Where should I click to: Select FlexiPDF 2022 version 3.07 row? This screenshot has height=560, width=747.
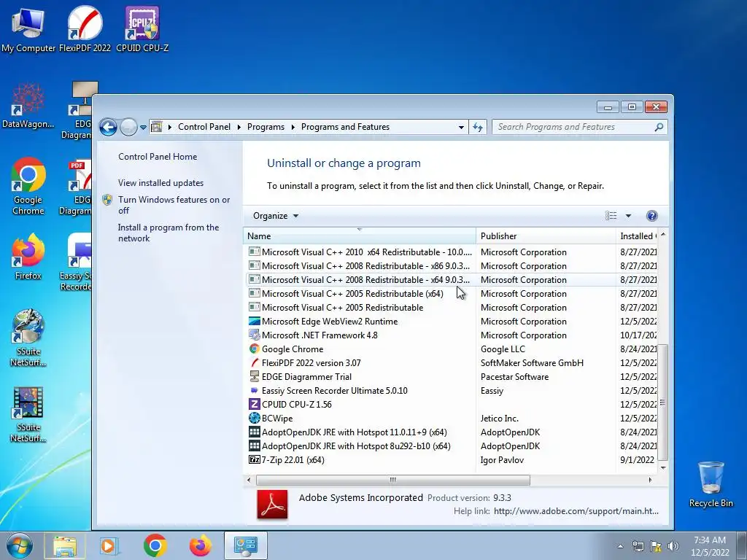click(x=451, y=363)
